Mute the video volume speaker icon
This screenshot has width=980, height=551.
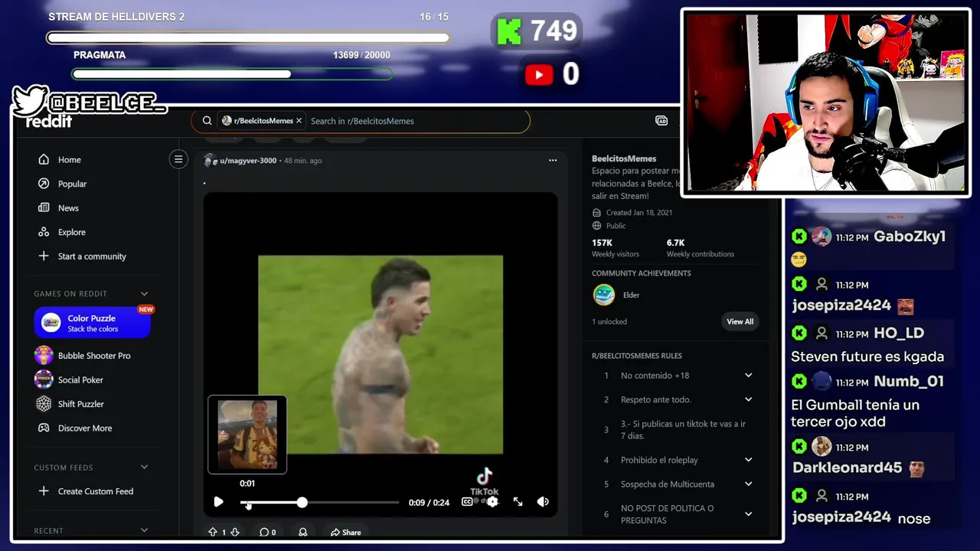click(543, 502)
